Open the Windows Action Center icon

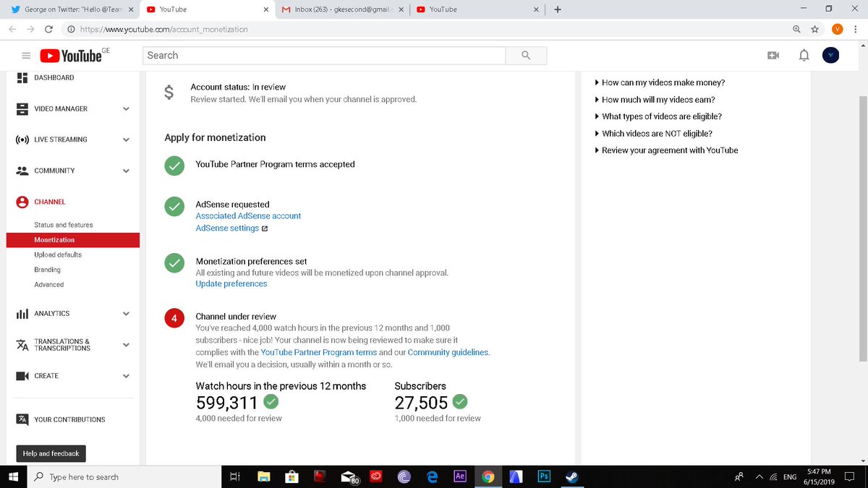pos(849,477)
